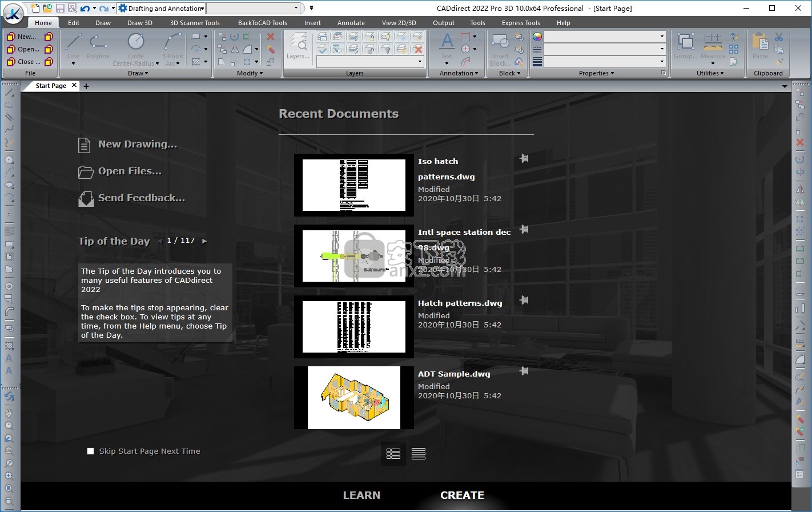
Task: Pin the Iso hatch patterns.dwg document
Action: click(524, 158)
